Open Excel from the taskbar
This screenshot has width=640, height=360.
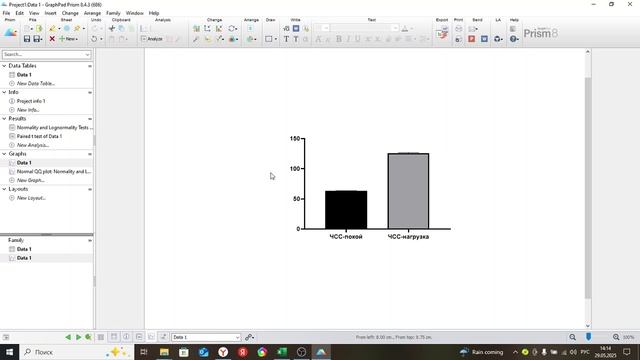[282, 352]
